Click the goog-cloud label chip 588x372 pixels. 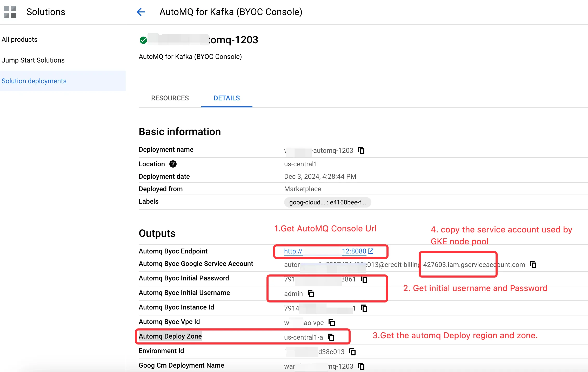pos(328,202)
